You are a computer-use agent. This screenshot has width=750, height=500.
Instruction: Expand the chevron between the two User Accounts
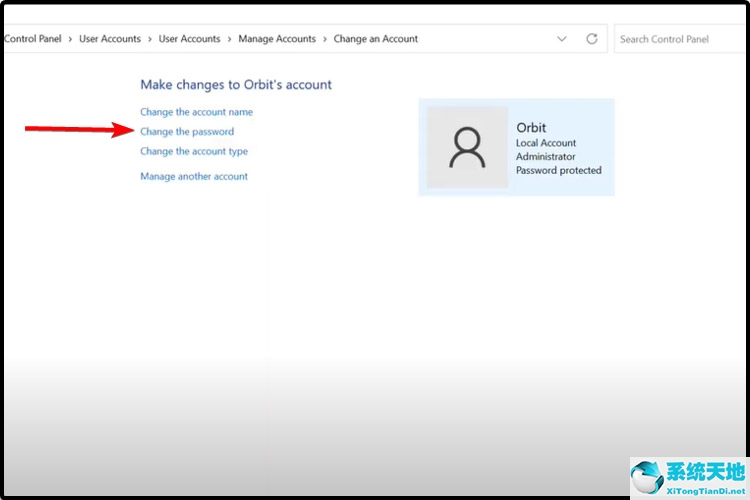click(x=150, y=39)
